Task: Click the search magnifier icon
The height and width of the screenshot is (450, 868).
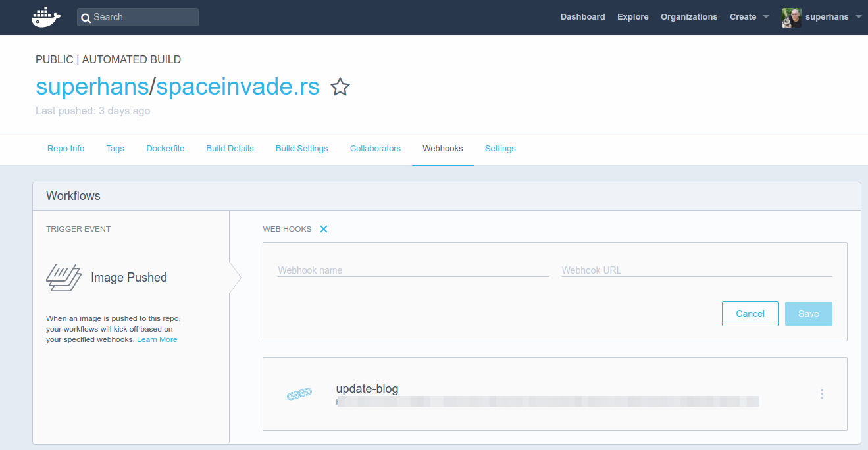Action: pos(86,18)
